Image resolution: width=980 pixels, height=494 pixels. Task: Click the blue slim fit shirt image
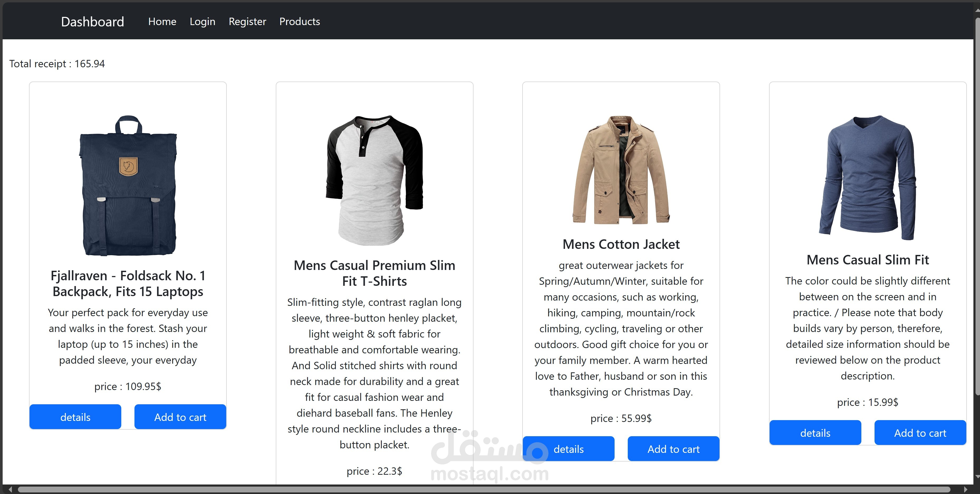click(x=868, y=178)
